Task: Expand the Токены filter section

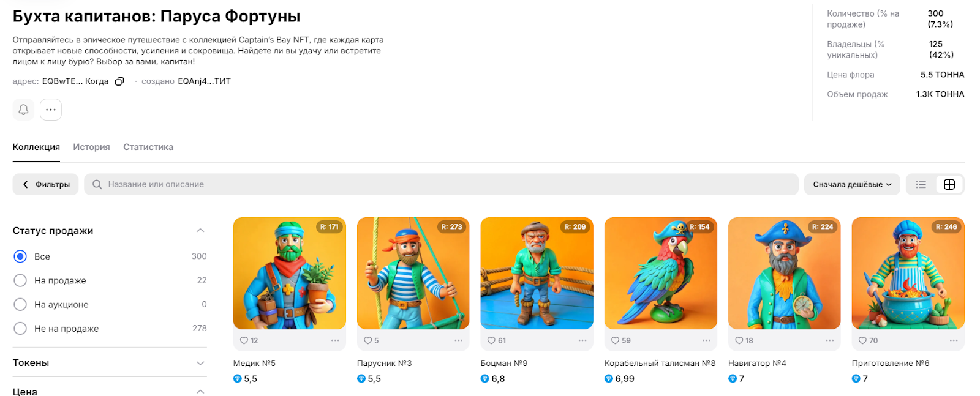Action: (x=200, y=363)
